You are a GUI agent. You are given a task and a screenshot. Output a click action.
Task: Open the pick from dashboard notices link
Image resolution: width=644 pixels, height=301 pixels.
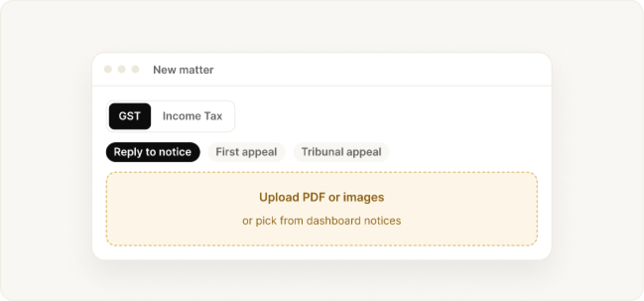322,221
